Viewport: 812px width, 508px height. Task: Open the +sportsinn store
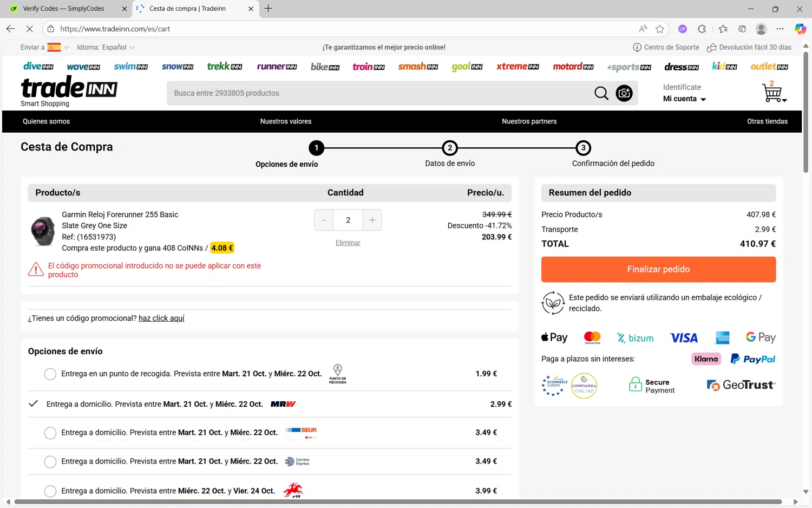pos(629,67)
